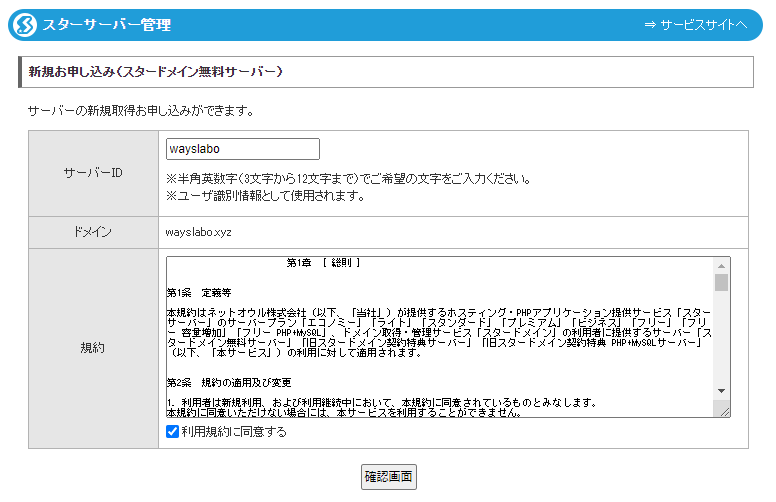The width and height of the screenshot is (776, 502).
Task: Click the 利用規約に同意する label text
Action: coord(234,432)
